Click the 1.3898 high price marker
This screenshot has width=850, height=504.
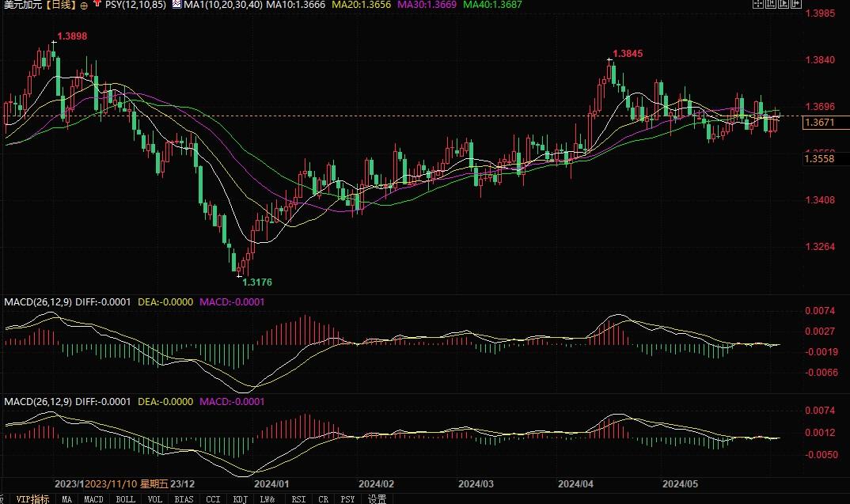pos(72,37)
